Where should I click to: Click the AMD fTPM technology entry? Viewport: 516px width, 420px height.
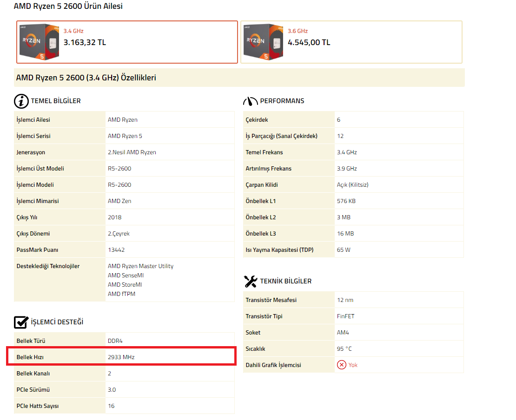pyautogui.click(x=121, y=294)
